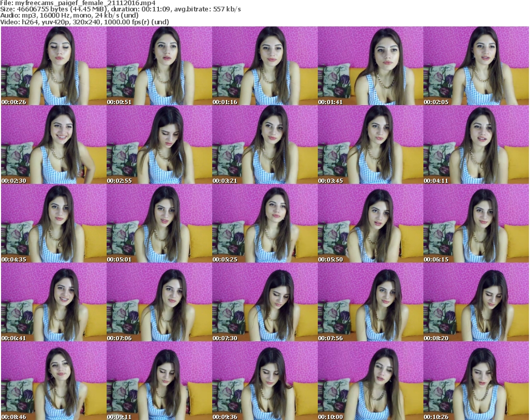Viewport: 530px width, 420px height.
Task: Open the thumbnail stamped 00:04:11
Action: click(476, 144)
